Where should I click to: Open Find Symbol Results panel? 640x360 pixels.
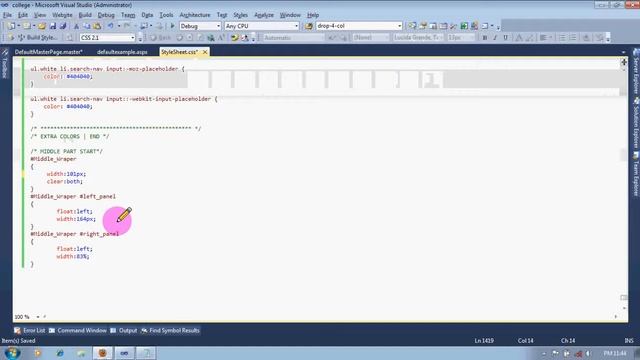coord(170,331)
